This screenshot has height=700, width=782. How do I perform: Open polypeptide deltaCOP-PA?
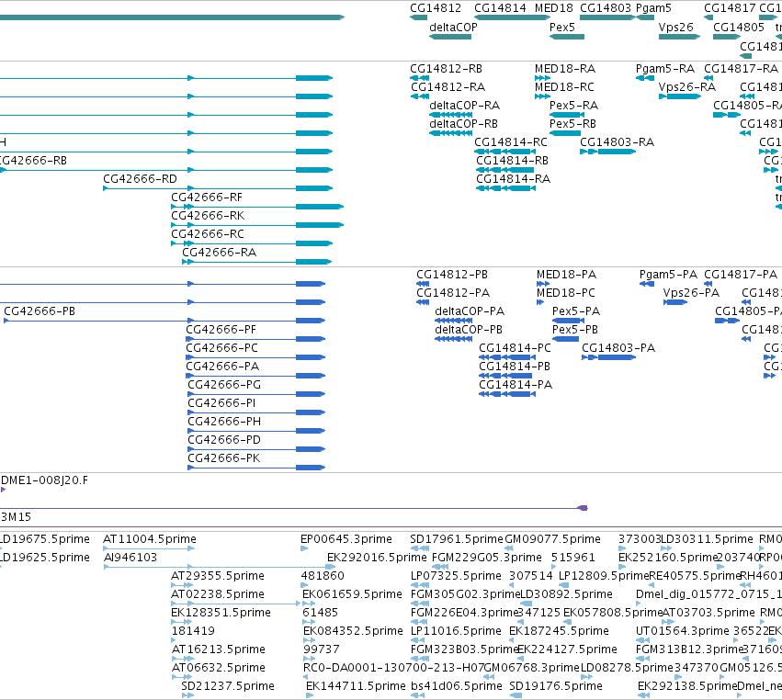[470, 311]
